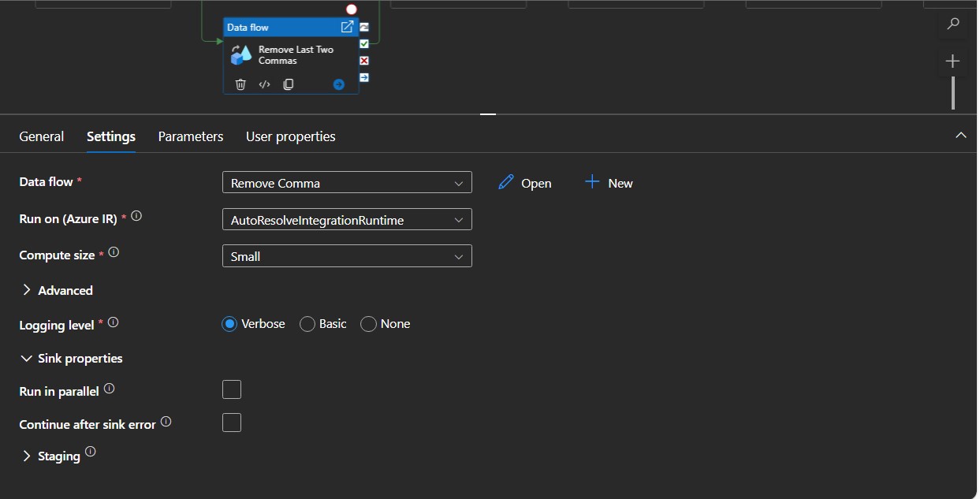
Task: Click the panel resize handle bar
Action: coord(488,114)
